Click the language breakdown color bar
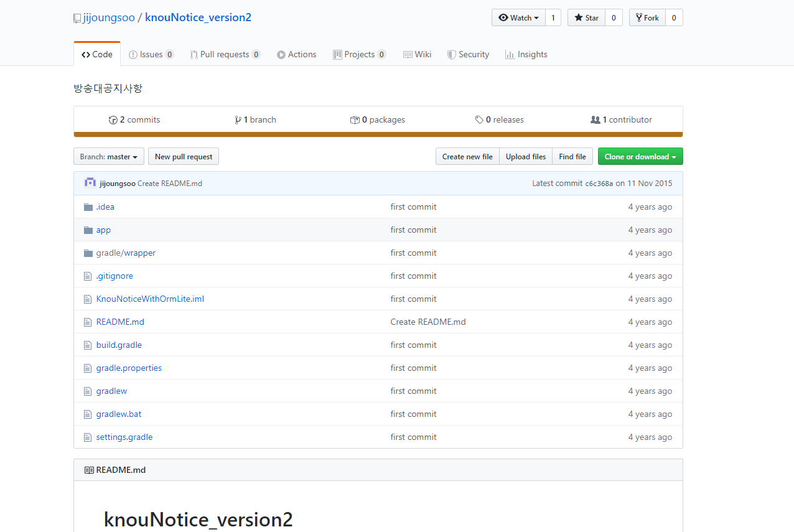The width and height of the screenshot is (794, 532). (x=378, y=134)
